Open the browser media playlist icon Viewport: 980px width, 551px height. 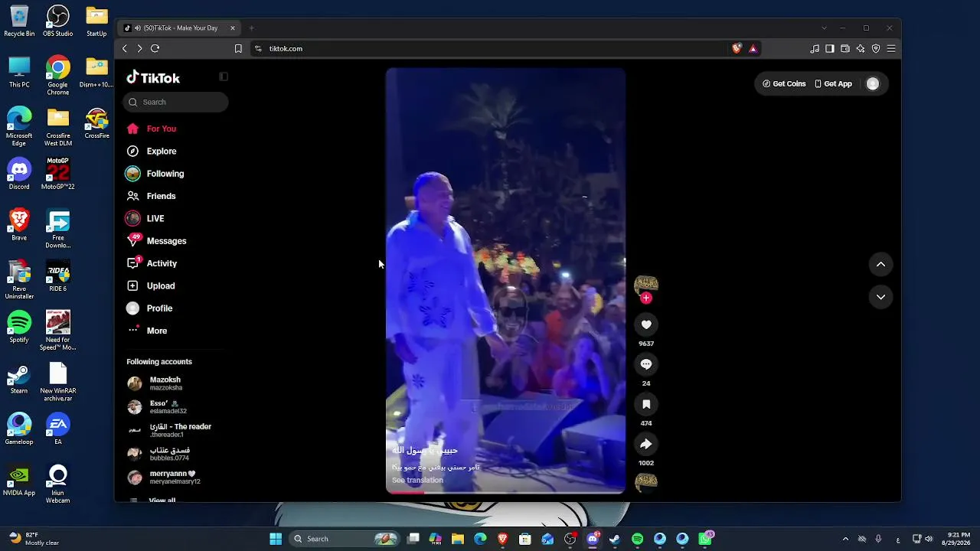815,48
